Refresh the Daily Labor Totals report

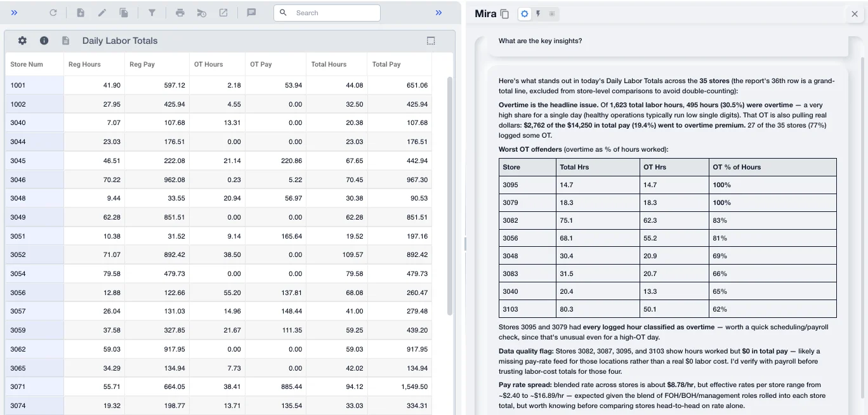point(53,13)
